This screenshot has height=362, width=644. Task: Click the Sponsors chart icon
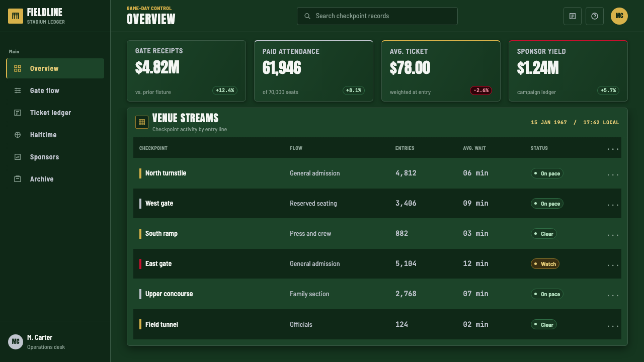(x=18, y=157)
